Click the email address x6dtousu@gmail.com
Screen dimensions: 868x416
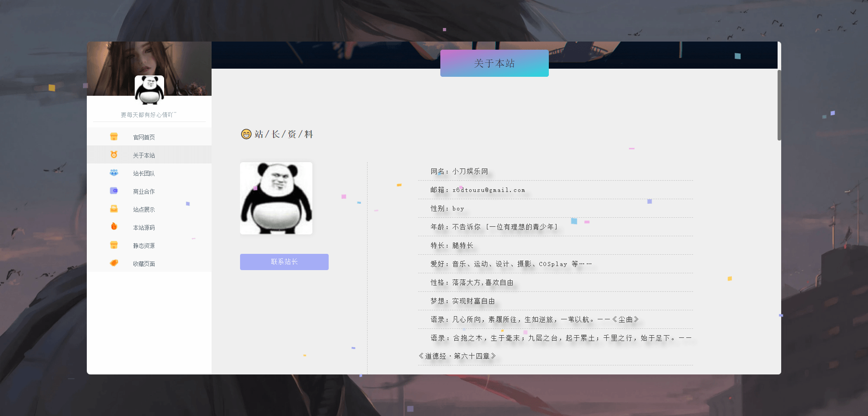[x=488, y=190]
